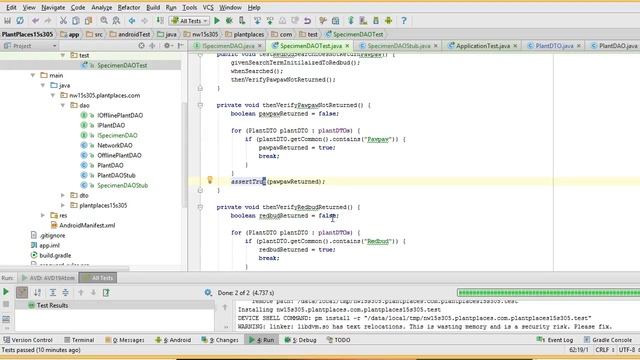This screenshot has width=640, height=360.
Task: Select AndroidManifest.xml in project tree
Action: [87, 225]
